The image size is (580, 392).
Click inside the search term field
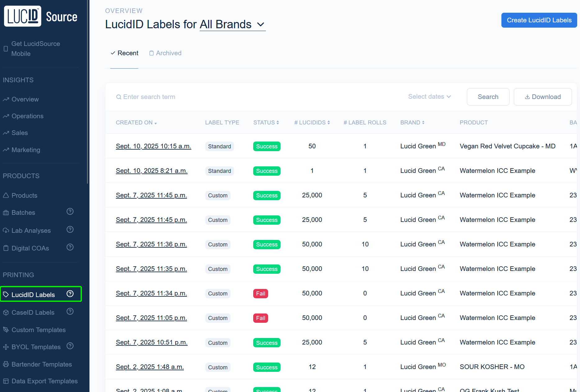click(186, 97)
